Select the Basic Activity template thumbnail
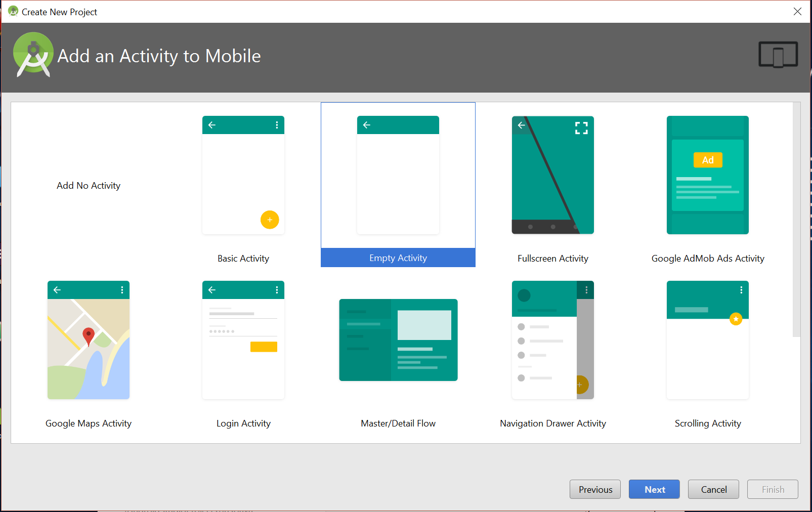The height and width of the screenshot is (512, 812). tap(243, 175)
